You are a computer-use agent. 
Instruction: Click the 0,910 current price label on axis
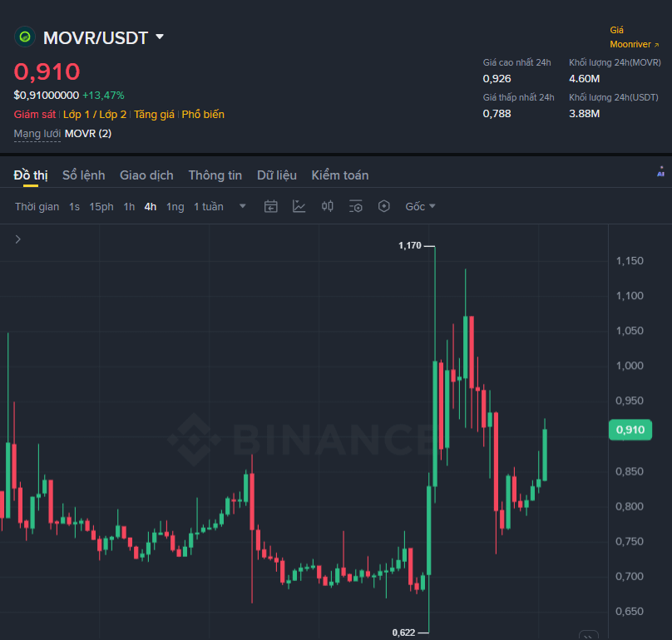(630, 430)
